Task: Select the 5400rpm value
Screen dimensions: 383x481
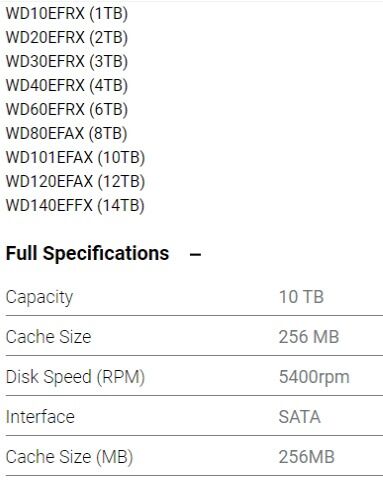Action: [x=314, y=378]
